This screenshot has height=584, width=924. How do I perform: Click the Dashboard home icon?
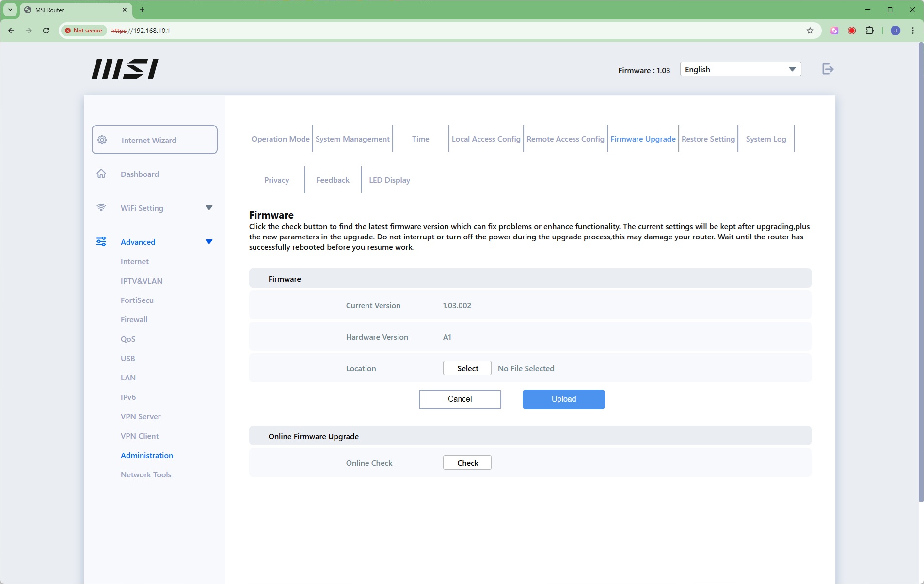pyautogui.click(x=101, y=174)
